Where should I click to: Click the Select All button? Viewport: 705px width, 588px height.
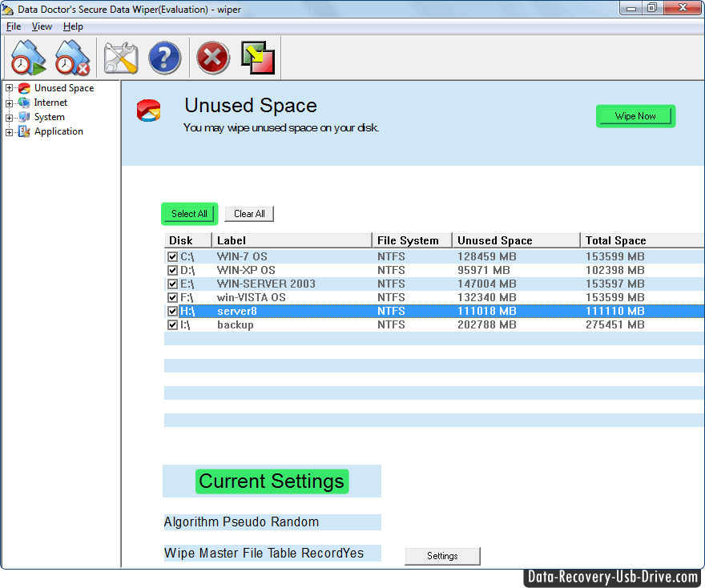coord(189,214)
